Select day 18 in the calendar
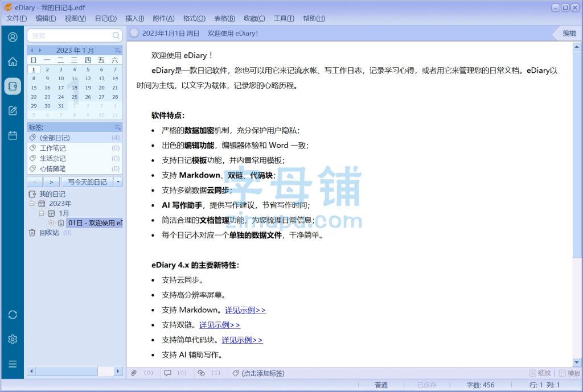 pyautogui.click(x=75, y=88)
